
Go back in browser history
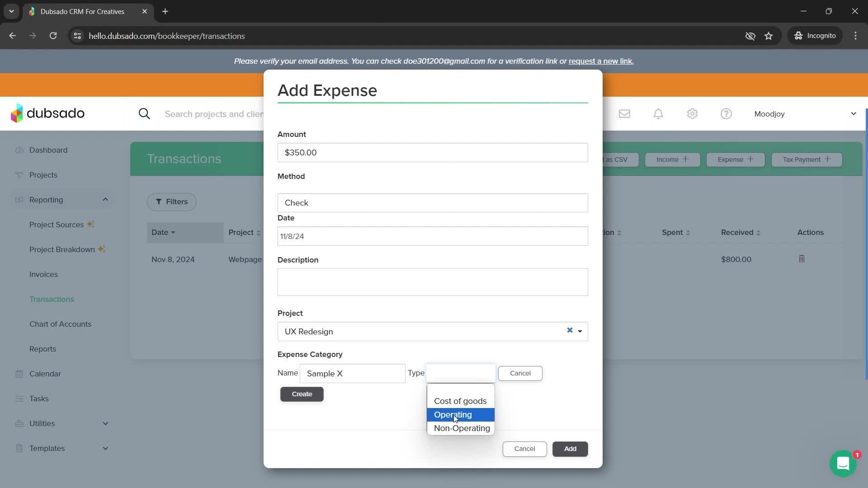[13, 36]
